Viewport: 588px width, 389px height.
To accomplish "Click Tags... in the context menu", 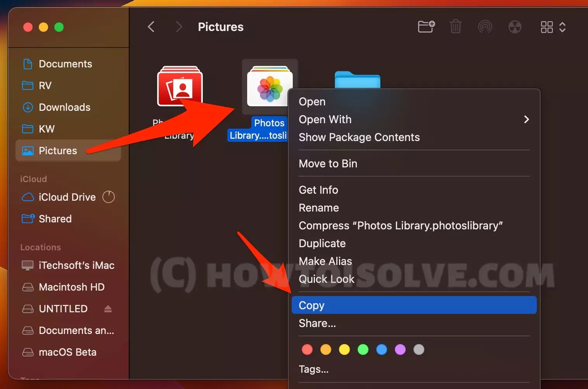I will [x=314, y=369].
